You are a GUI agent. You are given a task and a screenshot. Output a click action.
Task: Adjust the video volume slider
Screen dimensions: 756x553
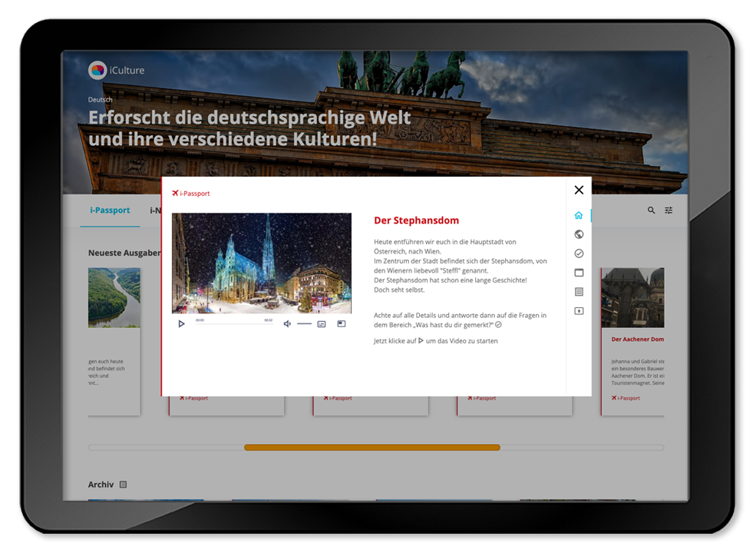[x=304, y=324]
